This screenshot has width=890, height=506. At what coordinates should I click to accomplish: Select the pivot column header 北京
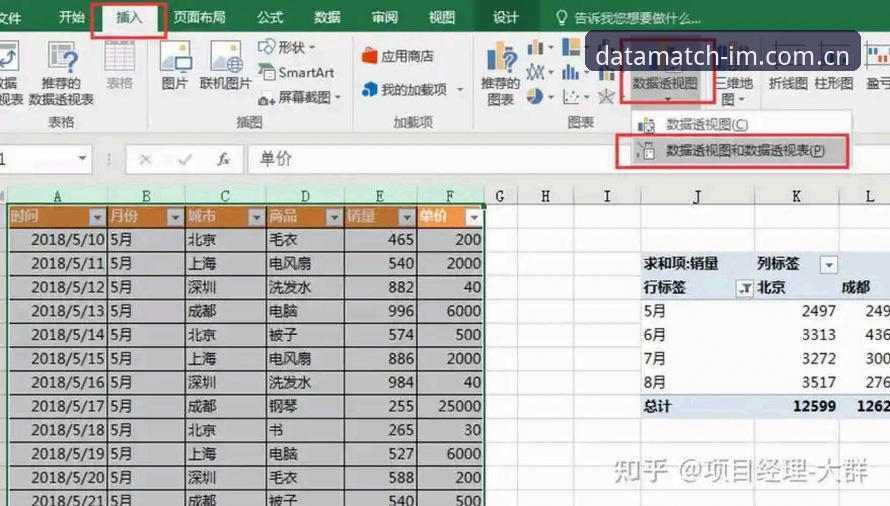(x=796, y=288)
